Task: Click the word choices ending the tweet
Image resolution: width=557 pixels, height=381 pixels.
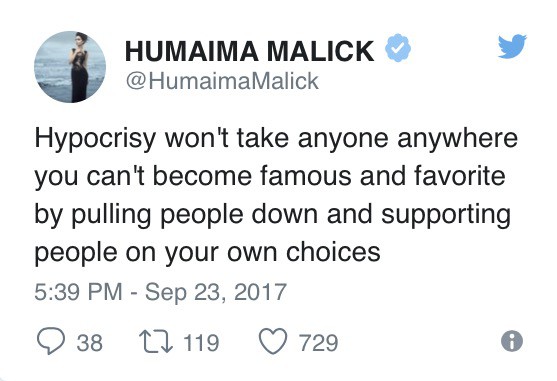Action: [333, 252]
